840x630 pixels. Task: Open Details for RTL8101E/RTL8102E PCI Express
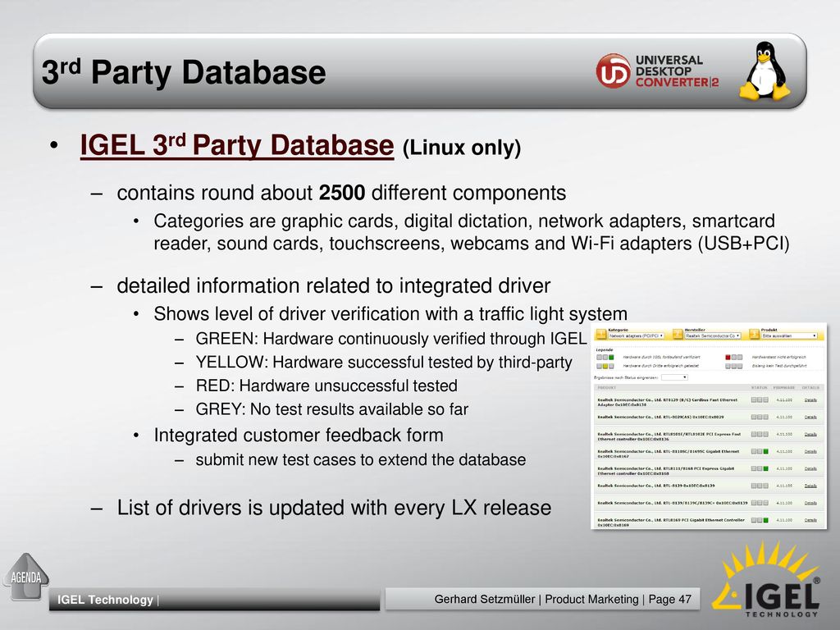[810, 435]
